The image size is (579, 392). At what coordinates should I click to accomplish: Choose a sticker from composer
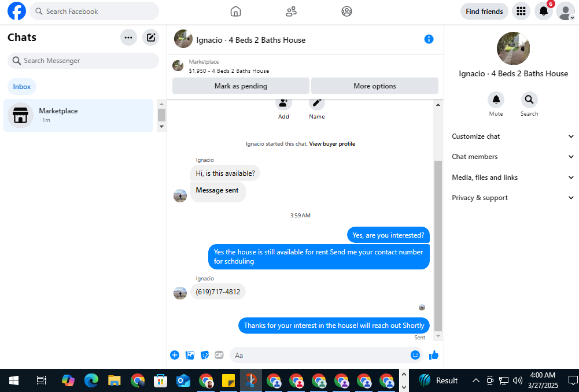pos(205,355)
